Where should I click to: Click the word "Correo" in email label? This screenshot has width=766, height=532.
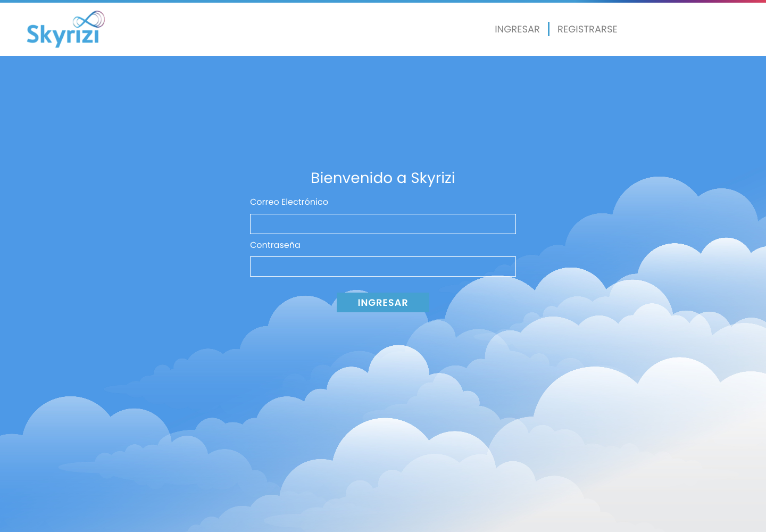pos(264,202)
